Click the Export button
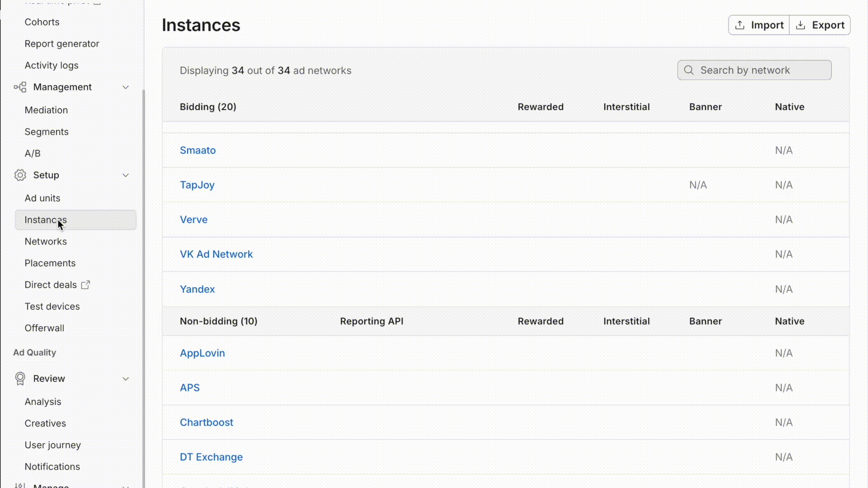The image size is (868, 488). point(820,25)
